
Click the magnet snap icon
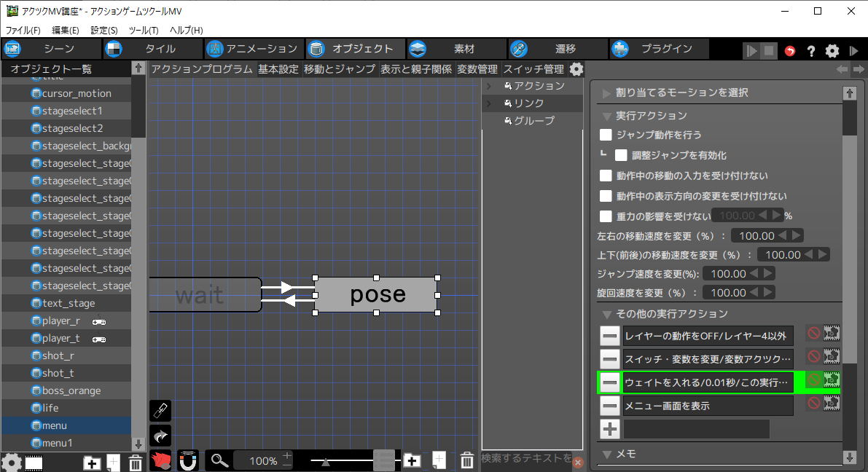[x=187, y=460]
